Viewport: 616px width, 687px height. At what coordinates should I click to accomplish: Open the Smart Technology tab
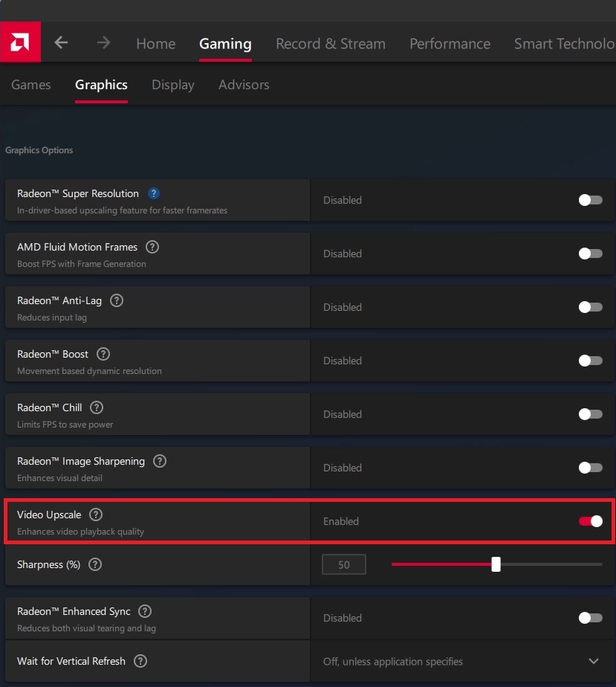(565, 44)
